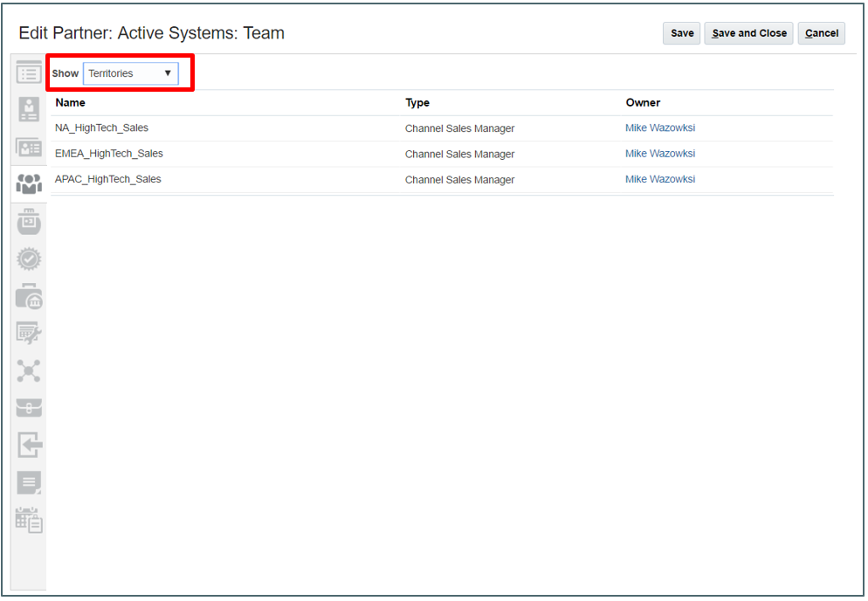
Task: Select the NA_HighTech_Sales territory name
Action: point(102,128)
